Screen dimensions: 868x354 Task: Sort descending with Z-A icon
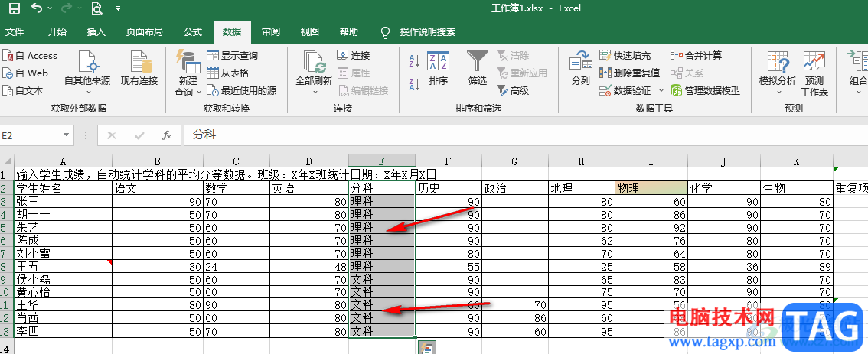point(415,85)
